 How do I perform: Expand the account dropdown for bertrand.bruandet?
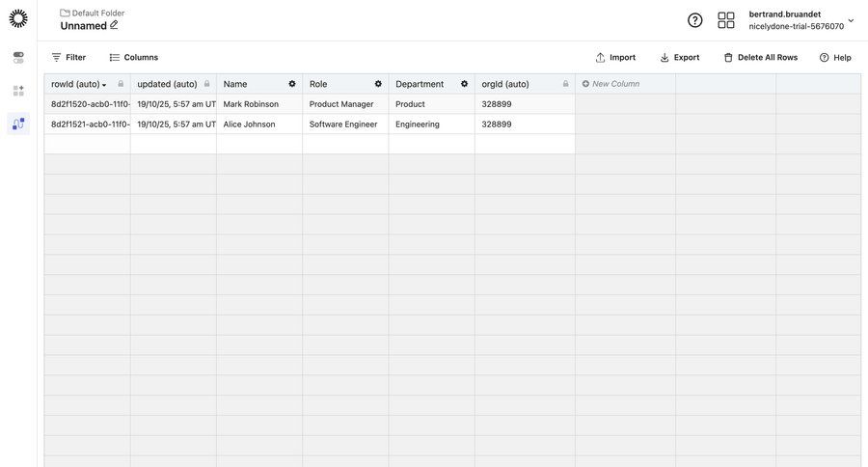pos(851,20)
